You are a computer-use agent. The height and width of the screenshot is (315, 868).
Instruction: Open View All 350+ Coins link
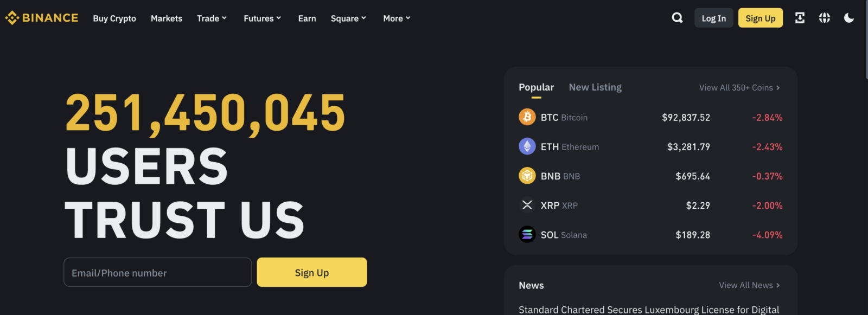click(x=739, y=87)
